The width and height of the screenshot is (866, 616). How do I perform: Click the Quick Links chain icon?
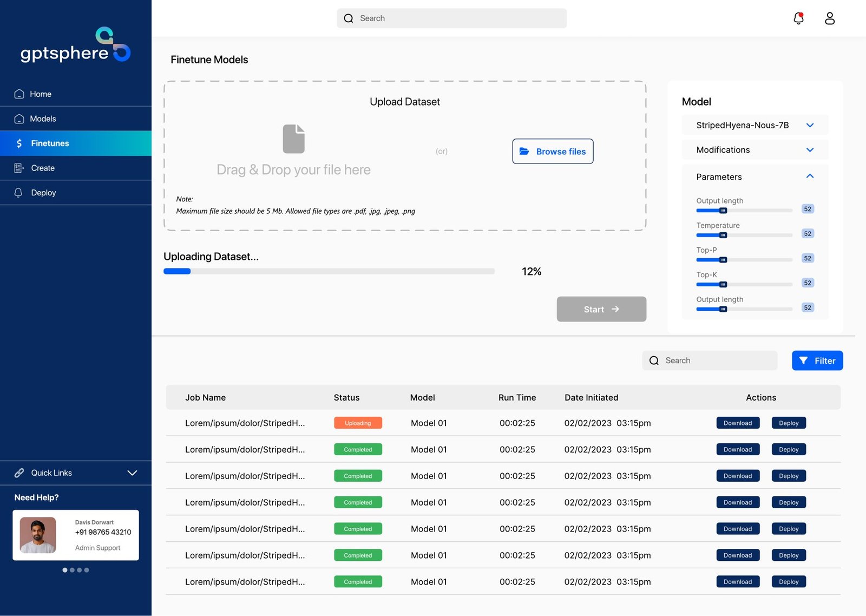(19, 473)
